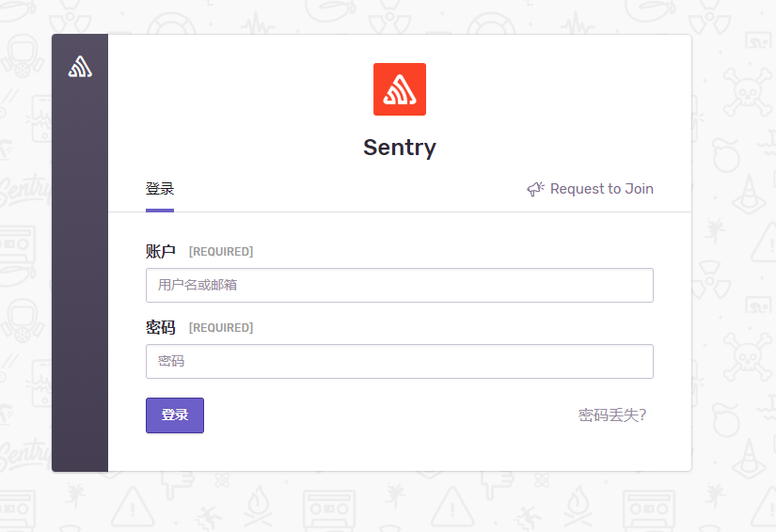The width and height of the screenshot is (776, 532).
Task: Focus the 密码 password input field
Action: [x=400, y=362]
